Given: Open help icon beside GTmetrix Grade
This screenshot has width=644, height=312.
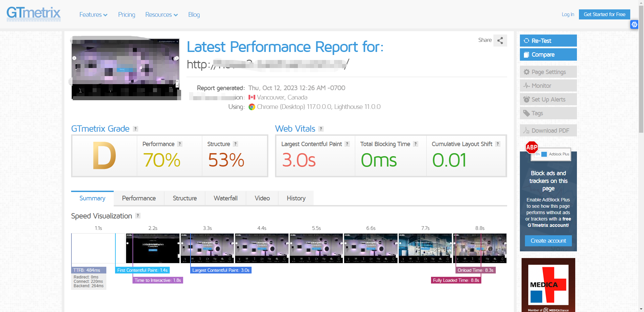Looking at the screenshot, I should tap(136, 129).
